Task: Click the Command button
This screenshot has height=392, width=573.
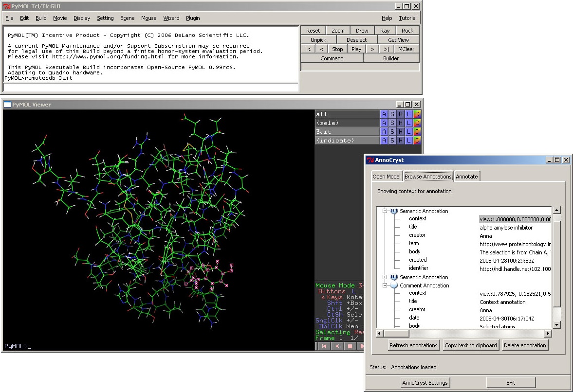Action: coord(332,58)
